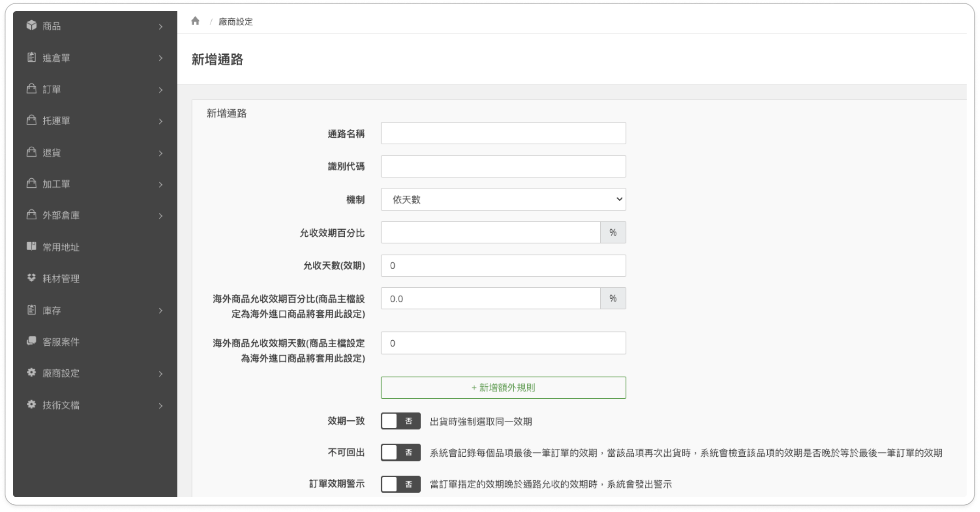Click the 商品 box icon in sidebar

pos(31,25)
